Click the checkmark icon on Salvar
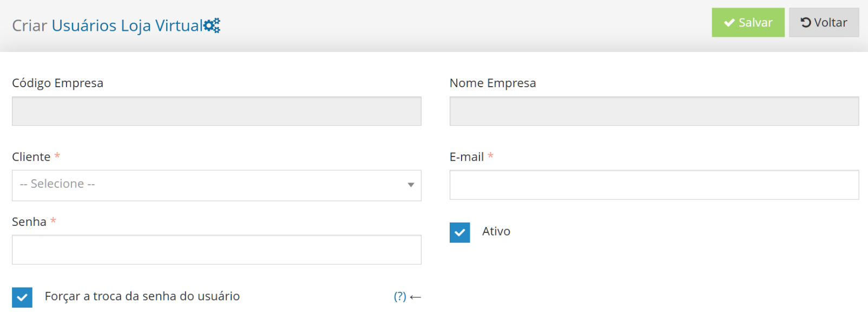The height and width of the screenshot is (319, 868). (729, 23)
